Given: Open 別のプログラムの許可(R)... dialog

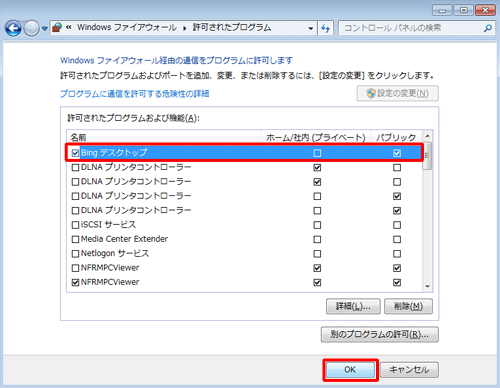Looking at the screenshot, I should click(380, 334).
